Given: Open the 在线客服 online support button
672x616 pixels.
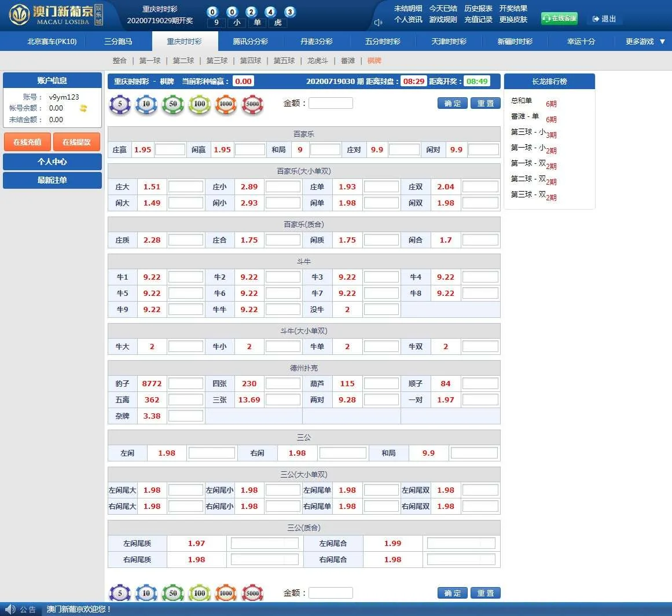Looking at the screenshot, I should pos(559,19).
